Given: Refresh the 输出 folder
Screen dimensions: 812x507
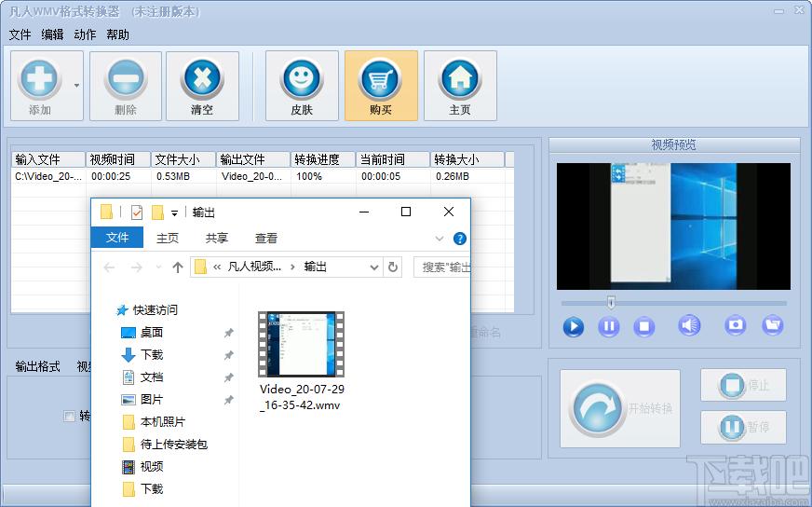Looking at the screenshot, I should coord(393,267).
